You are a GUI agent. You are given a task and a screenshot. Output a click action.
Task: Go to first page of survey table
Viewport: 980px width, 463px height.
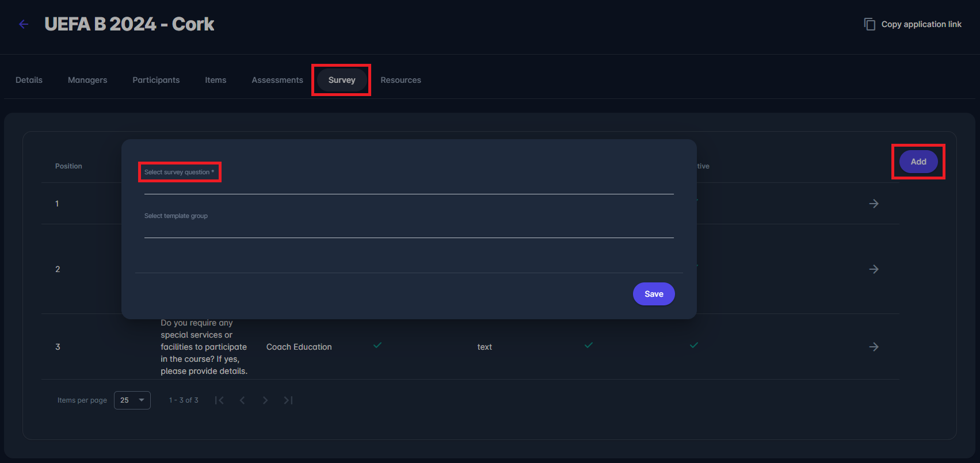point(219,400)
